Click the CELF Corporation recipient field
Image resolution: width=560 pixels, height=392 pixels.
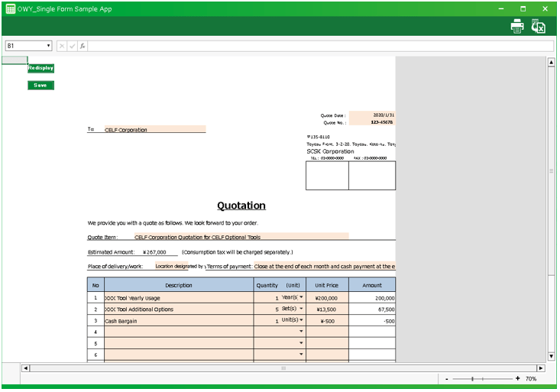[154, 130]
